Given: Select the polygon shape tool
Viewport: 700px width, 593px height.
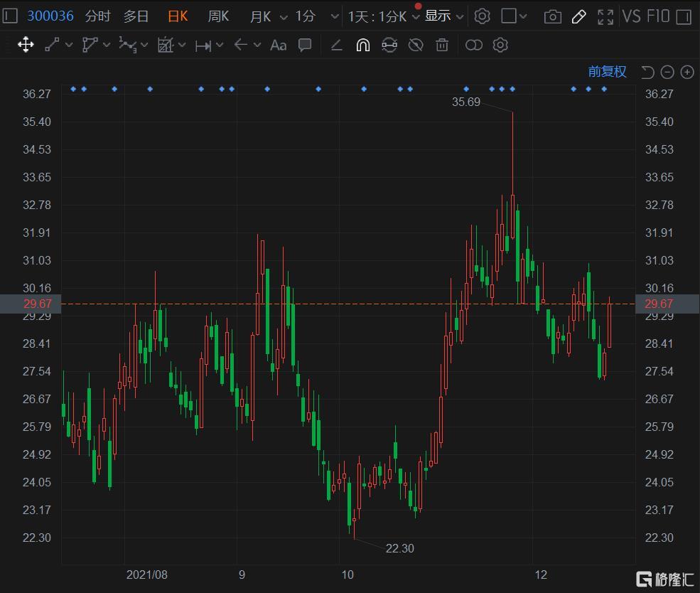Looking at the screenshot, I should pos(90,45).
